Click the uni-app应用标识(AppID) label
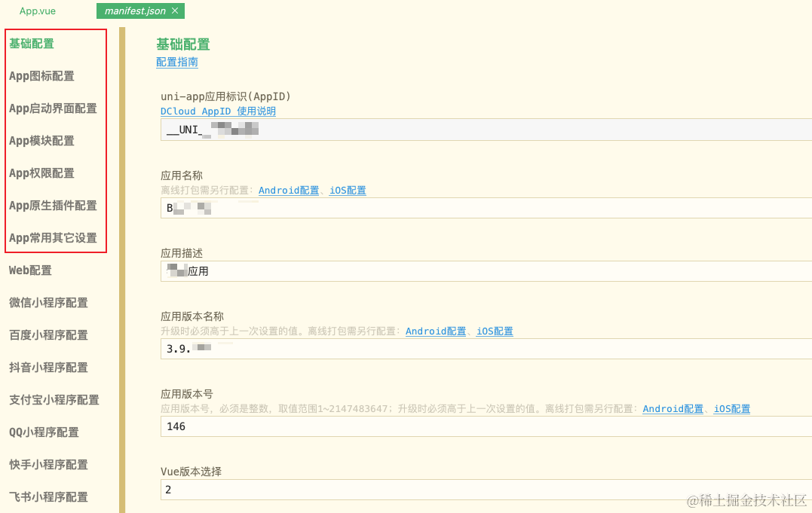This screenshot has width=812, height=513. (225, 97)
